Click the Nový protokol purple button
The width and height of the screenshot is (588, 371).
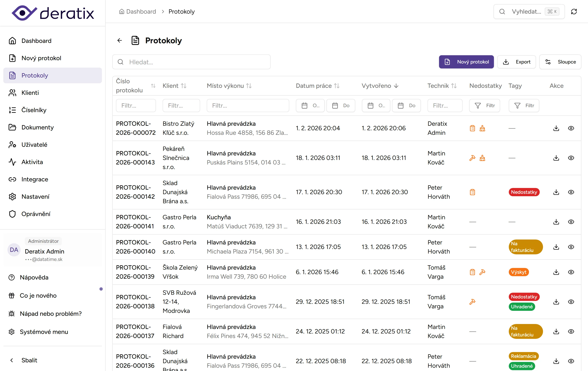466,62
